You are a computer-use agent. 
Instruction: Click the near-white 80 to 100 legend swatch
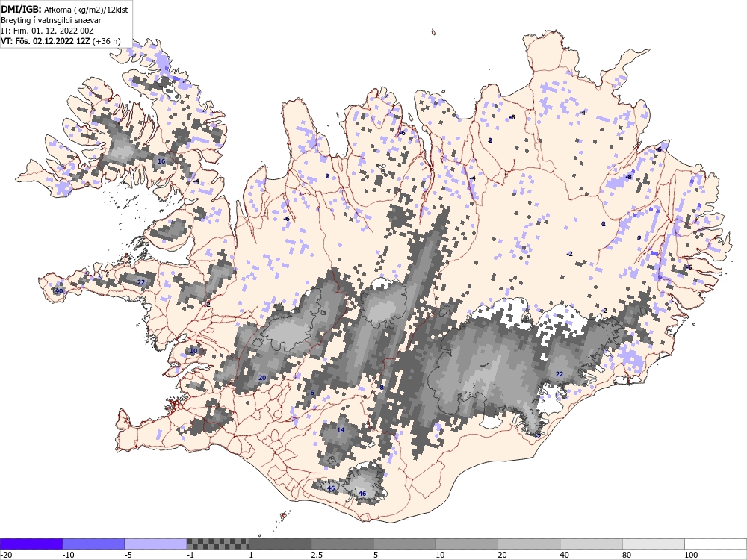click(x=654, y=544)
